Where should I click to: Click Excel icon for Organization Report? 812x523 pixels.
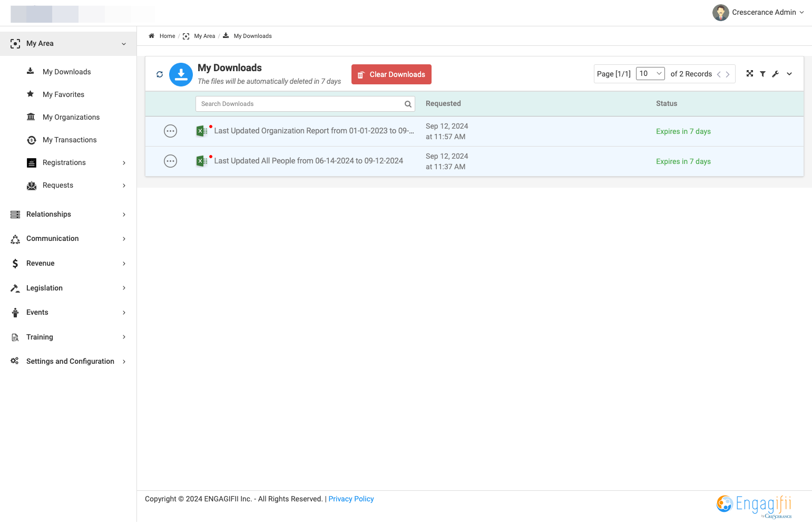tap(201, 131)
